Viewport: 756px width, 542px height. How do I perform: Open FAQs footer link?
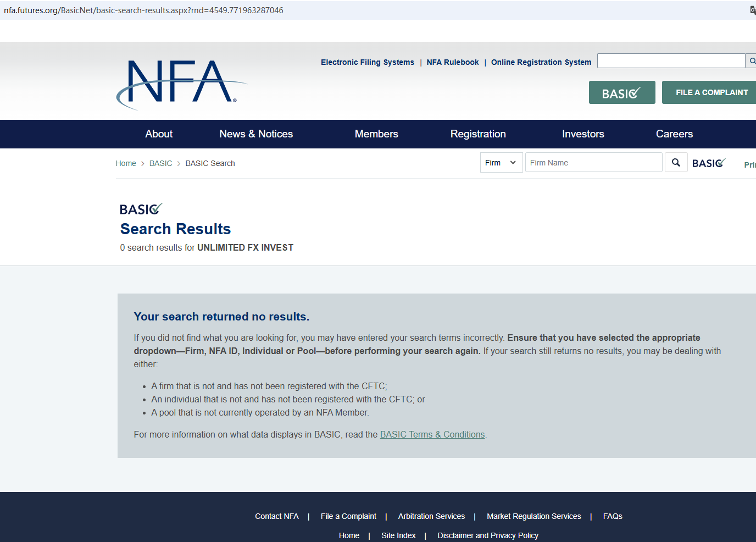click(613, 516)
